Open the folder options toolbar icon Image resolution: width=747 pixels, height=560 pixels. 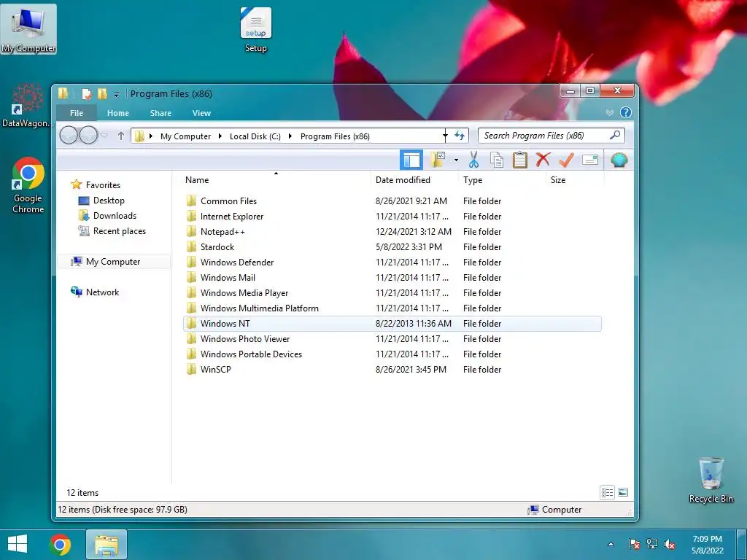[x=438, y=160]
